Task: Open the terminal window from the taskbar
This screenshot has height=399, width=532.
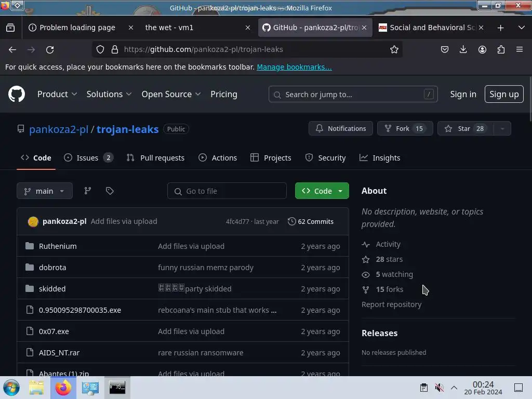Action: [117, 388]
